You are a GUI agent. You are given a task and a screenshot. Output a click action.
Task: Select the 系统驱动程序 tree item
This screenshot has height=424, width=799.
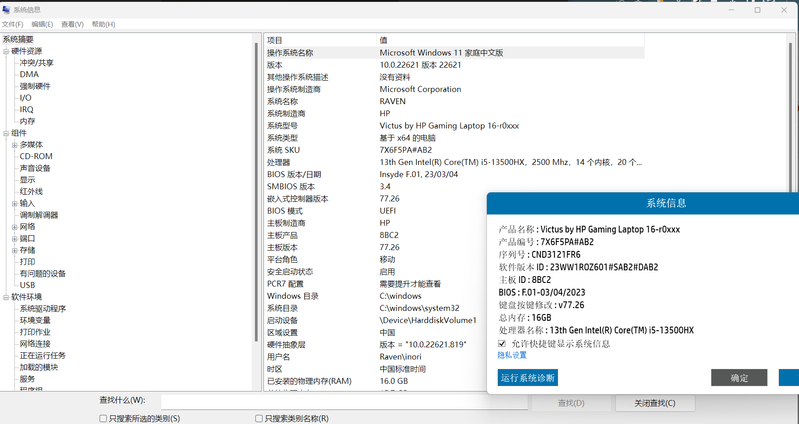(43, 309)
